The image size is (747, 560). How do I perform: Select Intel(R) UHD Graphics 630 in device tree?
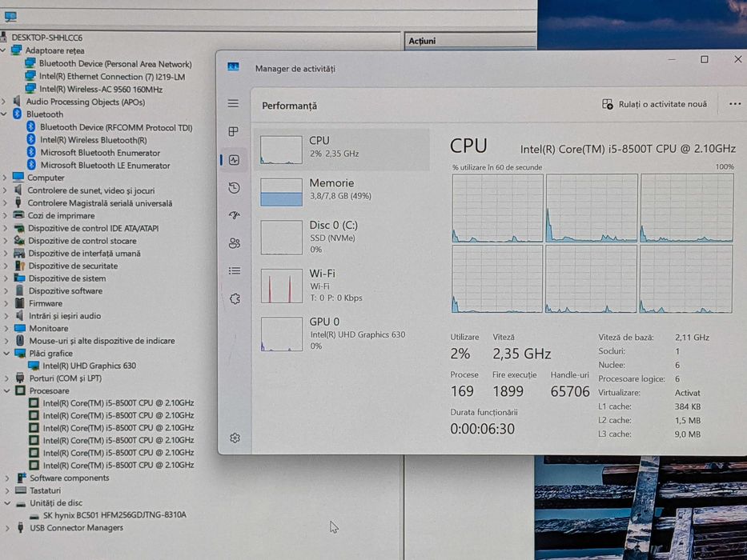click(x=89, y=366)
